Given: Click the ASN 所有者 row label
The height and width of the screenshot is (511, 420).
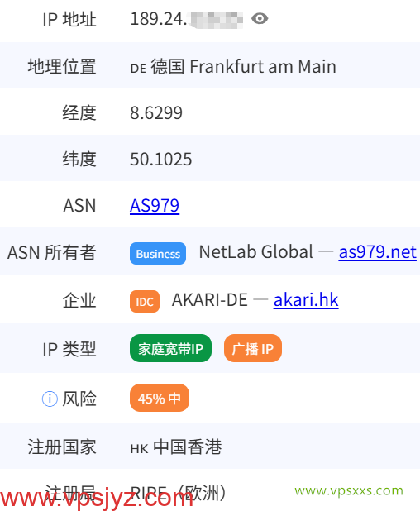Looking at the screenshot, I should [x=52, y=252].
